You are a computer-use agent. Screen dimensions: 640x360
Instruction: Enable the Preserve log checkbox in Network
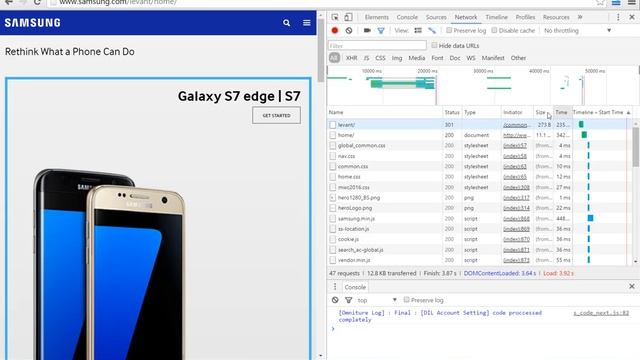[449, 30]
